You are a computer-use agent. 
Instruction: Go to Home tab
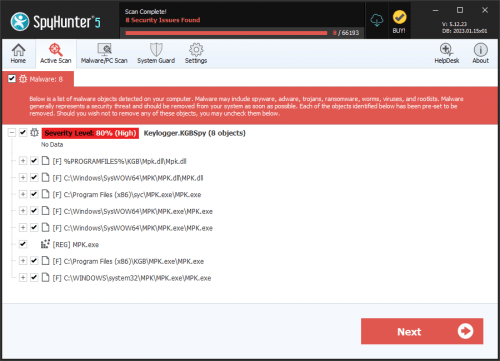point(18,54)
